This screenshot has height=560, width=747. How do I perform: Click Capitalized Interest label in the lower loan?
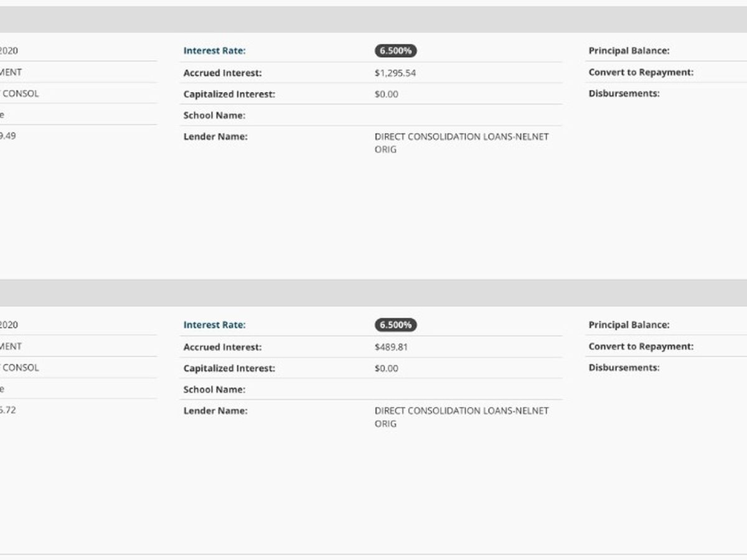click(229, 368)
